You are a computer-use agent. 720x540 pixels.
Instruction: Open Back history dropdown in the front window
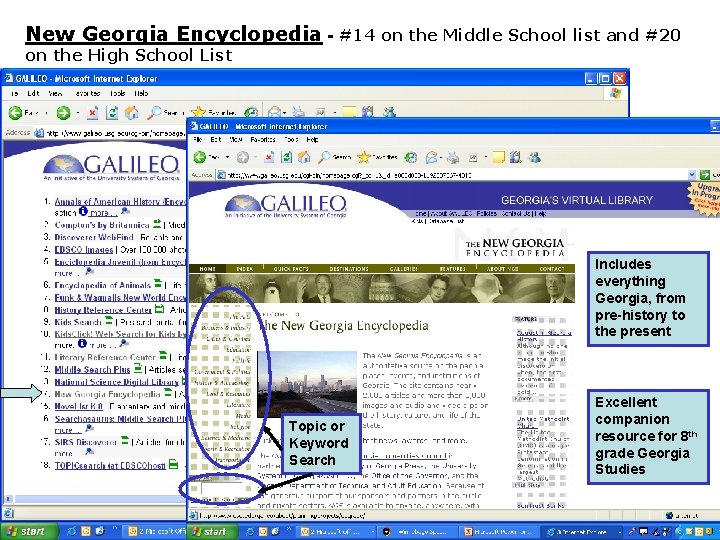coord(227,158)
